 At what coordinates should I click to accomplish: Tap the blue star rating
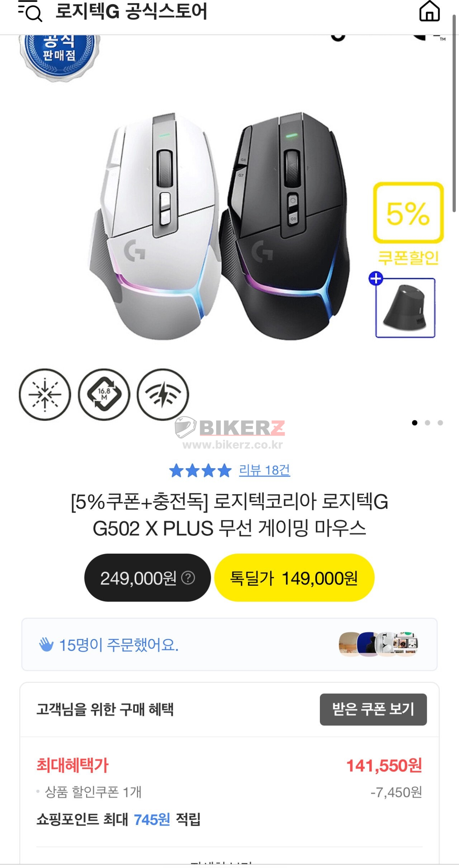tap(200, 470)
